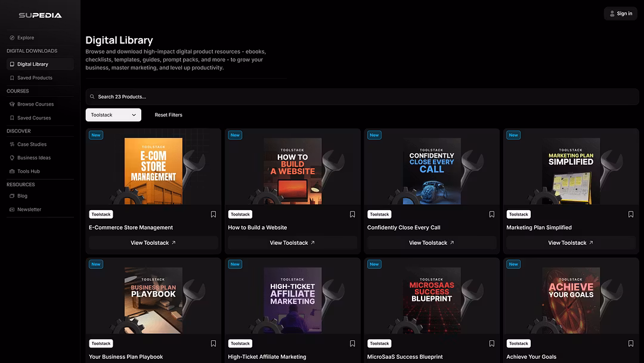Viewport: 644px width, 363px height.
Task: Click New badge on MicroSaaS Success Blueprint
Action: [374, 264]
